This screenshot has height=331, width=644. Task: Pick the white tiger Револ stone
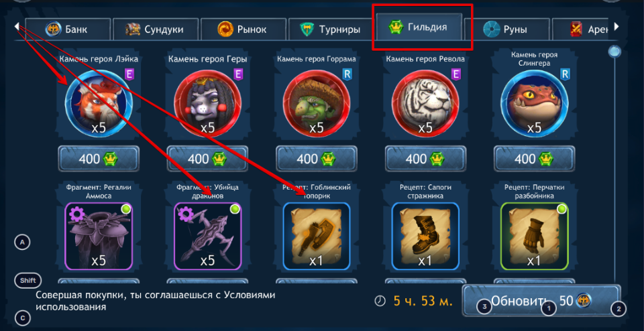[425, 103]
